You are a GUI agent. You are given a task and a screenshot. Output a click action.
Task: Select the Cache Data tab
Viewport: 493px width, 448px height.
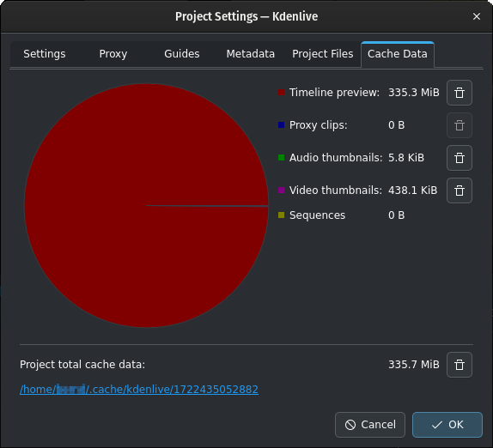[398, 54]
